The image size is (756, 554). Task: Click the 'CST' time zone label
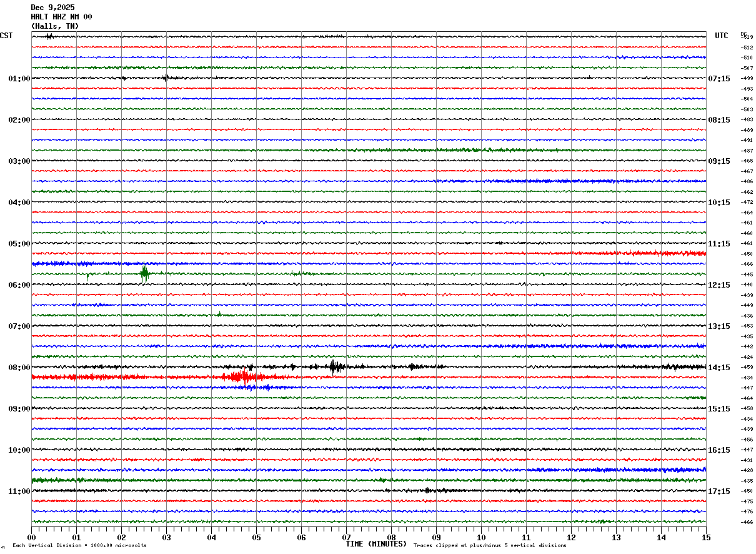pos(6,36)
